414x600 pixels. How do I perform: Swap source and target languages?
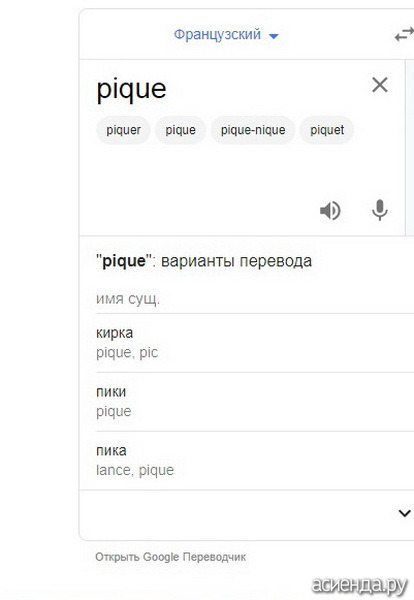(x=404, y=36)
